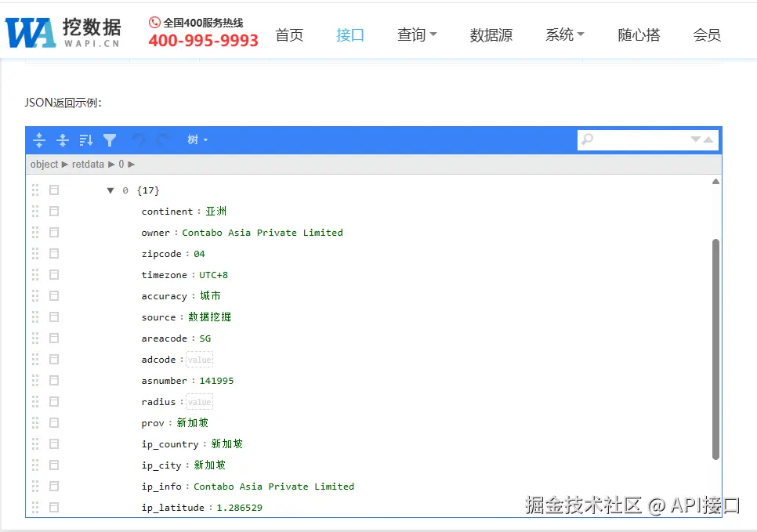Viewport: 757px width, 532px height.
Task: Collapse the node 0 {17} triangle
Action: coord(110,190)
